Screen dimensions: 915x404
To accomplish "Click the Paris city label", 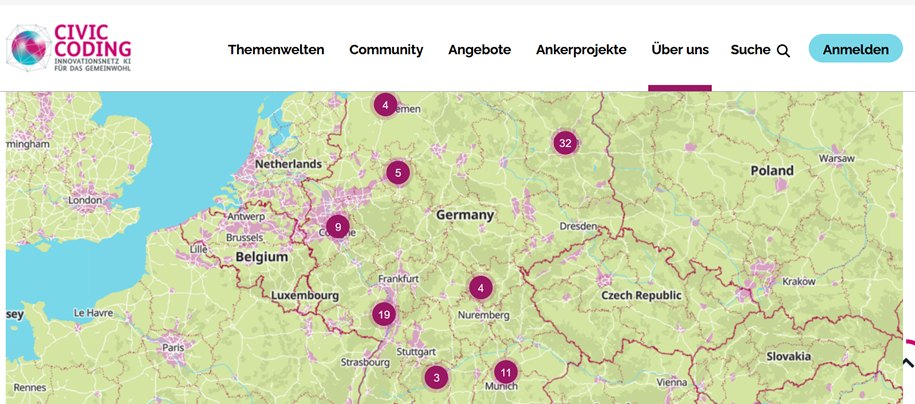I will point(173,347).
